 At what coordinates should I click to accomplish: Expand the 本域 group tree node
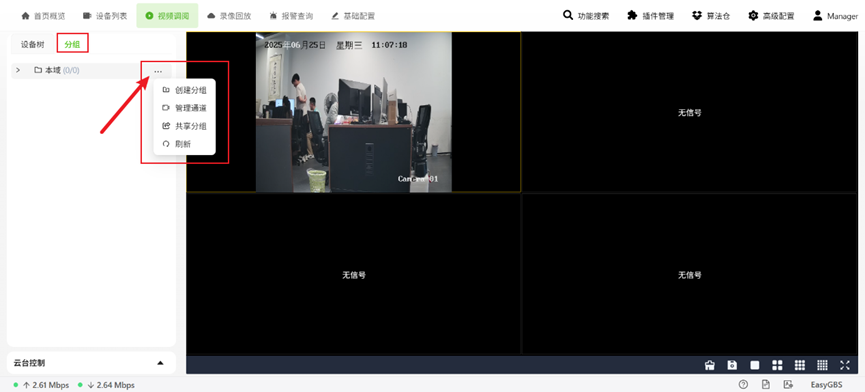18,71
